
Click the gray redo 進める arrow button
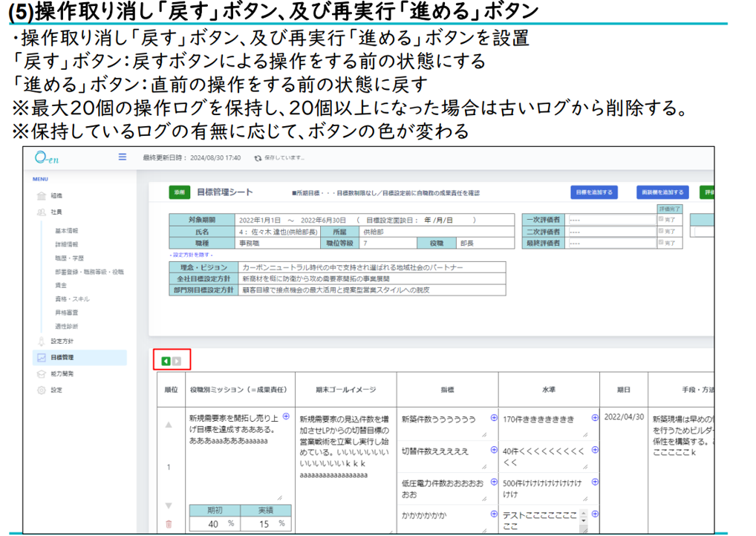pyautogui.click(x=177, y=361)
